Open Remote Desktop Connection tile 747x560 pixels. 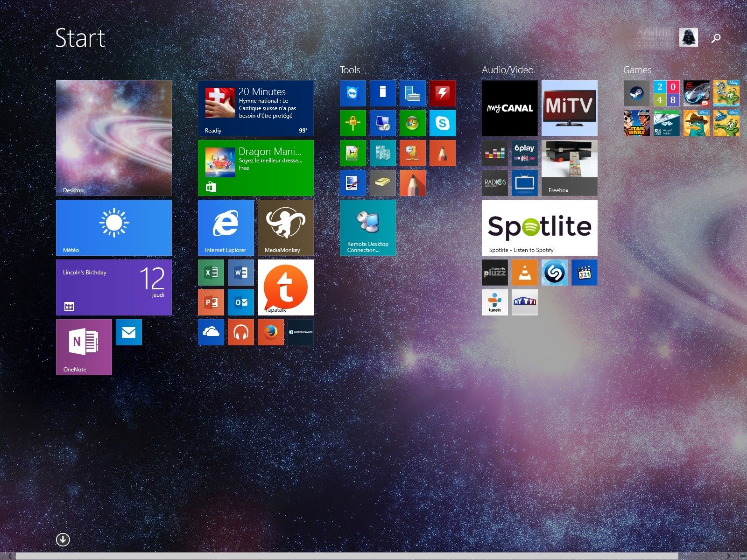tap(368, 228)
